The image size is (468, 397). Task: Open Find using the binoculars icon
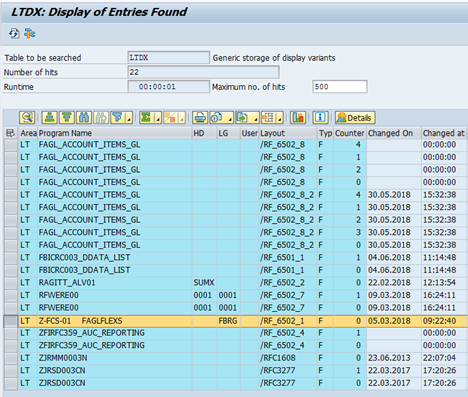(84, 118)
